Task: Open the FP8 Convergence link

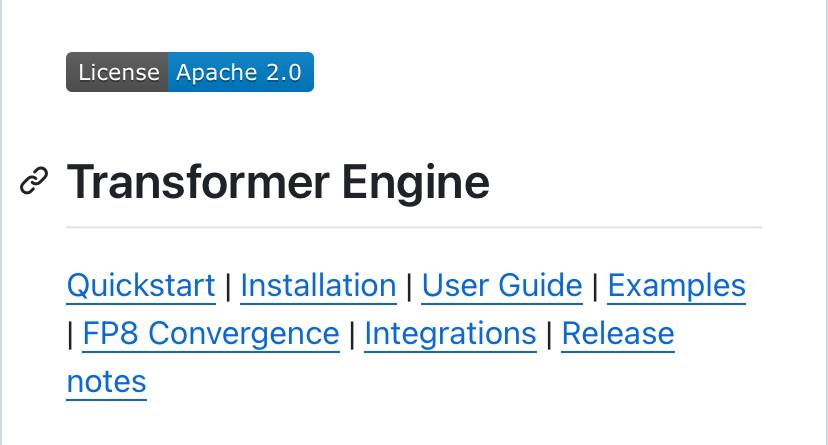Action: point(211,334)
